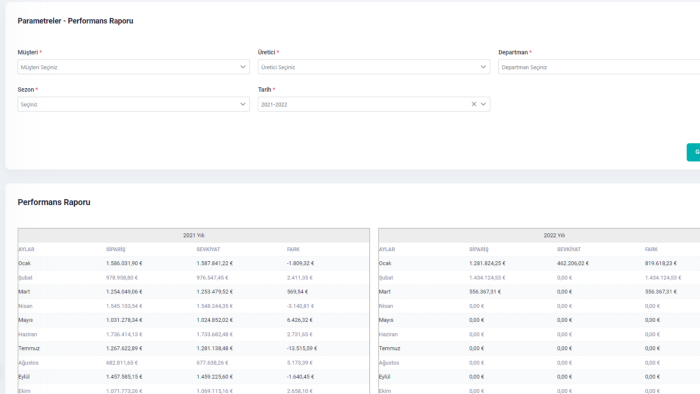Viewport: 700px width, 394px height.
Task: Click the 2022 Ocak sevkiyat value 462.206,02 €
Action: pos(573,263)
